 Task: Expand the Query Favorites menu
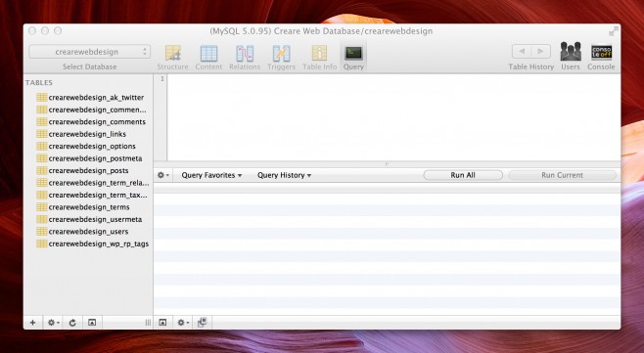[211, 175]
